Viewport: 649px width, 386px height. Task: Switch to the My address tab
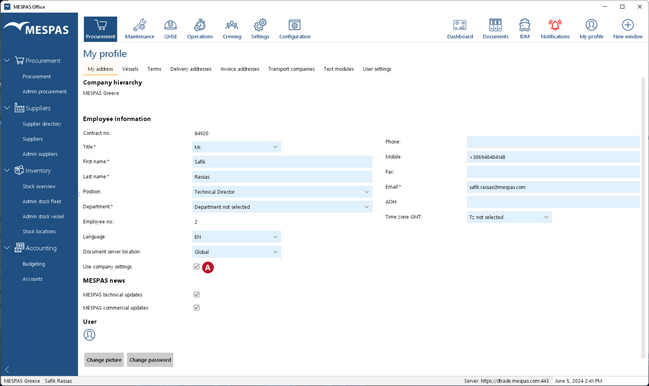[100, 69]
